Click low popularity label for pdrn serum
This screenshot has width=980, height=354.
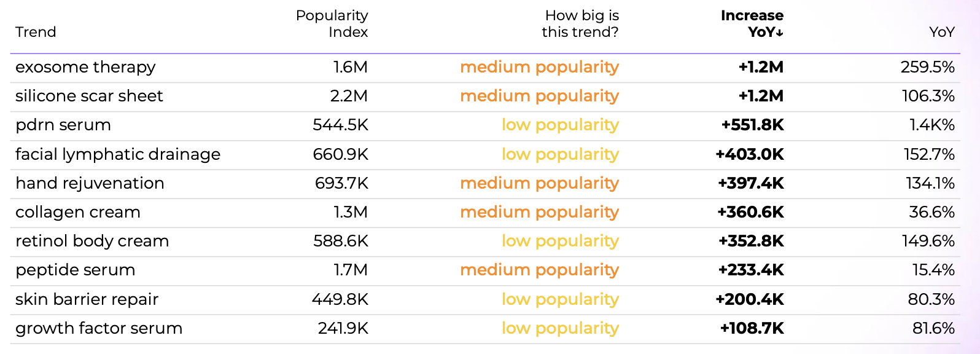coord(560,125)
